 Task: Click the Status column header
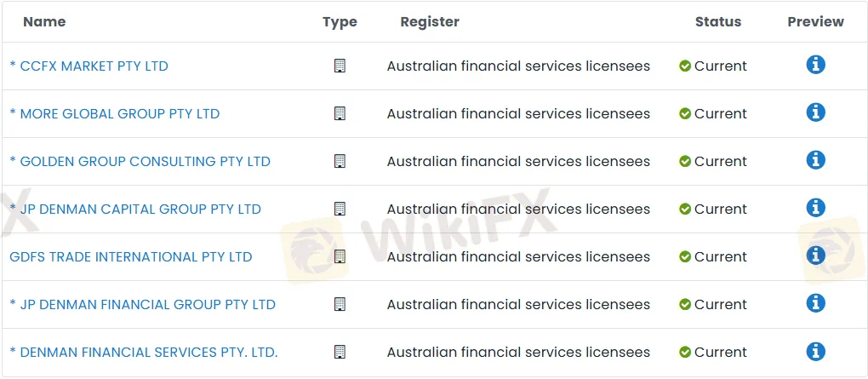(717, 22)
